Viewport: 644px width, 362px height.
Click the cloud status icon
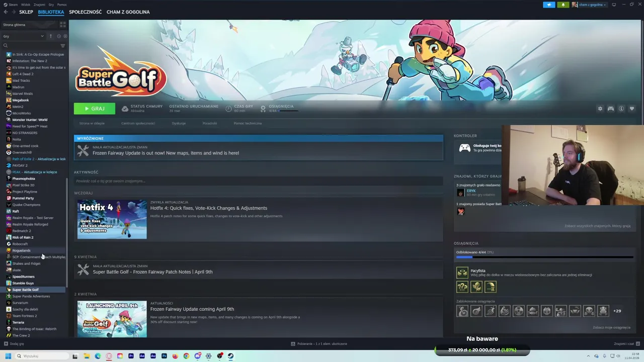(125, 109)
